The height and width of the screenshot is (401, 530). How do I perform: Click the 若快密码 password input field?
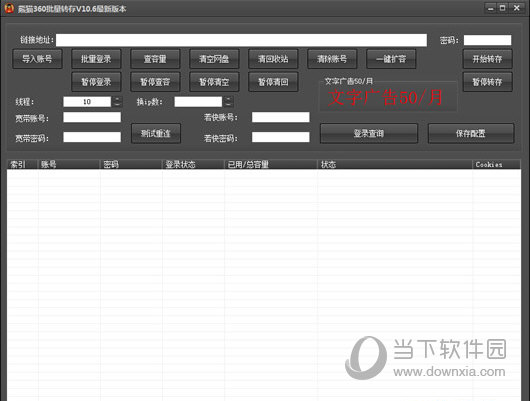(x=281, y=137)
